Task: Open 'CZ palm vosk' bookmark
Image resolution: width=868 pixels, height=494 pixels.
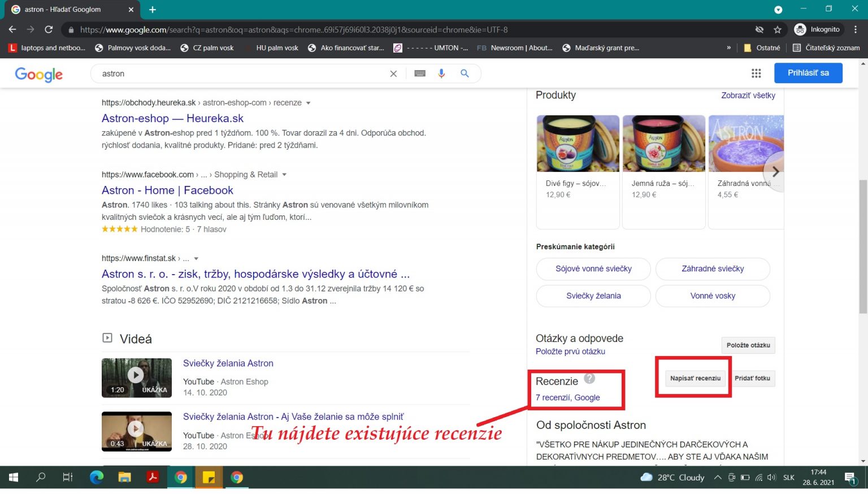Action: (207, 48)
